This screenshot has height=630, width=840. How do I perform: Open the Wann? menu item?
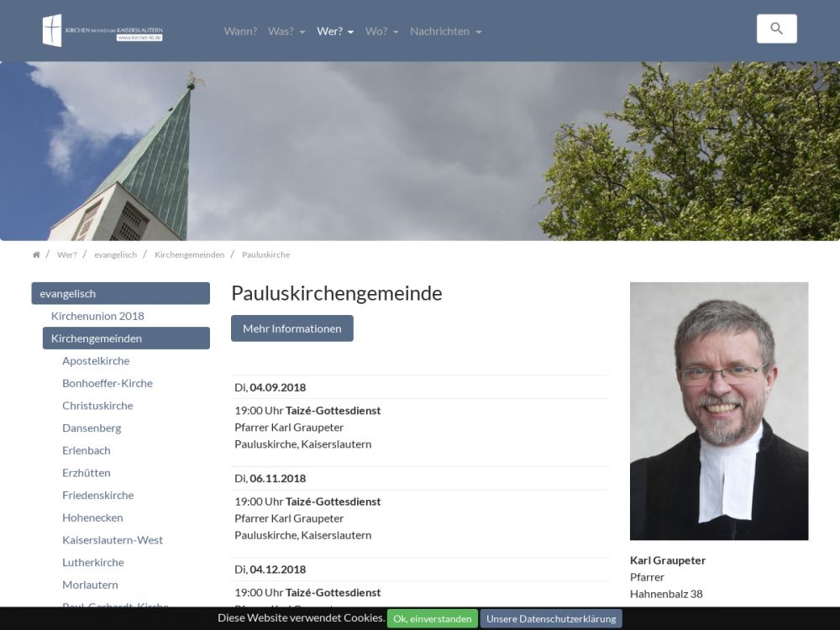(240, 31)
